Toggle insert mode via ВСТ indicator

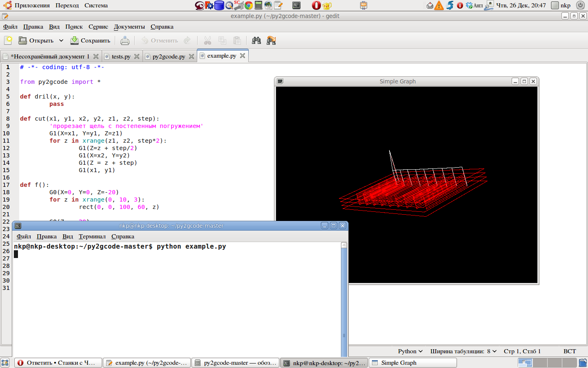(x=570, y=351)
